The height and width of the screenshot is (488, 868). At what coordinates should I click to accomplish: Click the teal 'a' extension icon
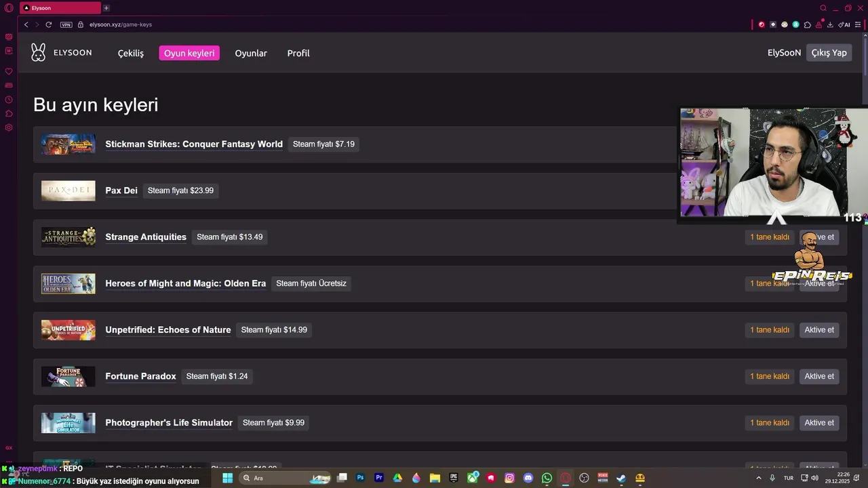[x=796, y=24]
